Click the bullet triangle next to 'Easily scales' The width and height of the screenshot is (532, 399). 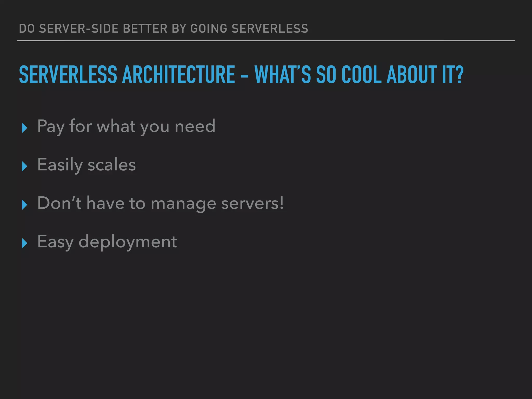[24, 167]
